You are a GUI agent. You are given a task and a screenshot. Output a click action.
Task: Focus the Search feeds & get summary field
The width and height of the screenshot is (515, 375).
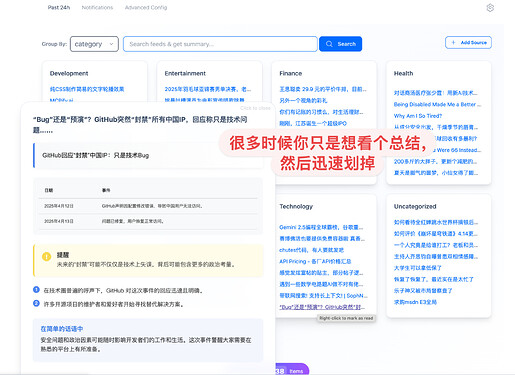point(220,44)
